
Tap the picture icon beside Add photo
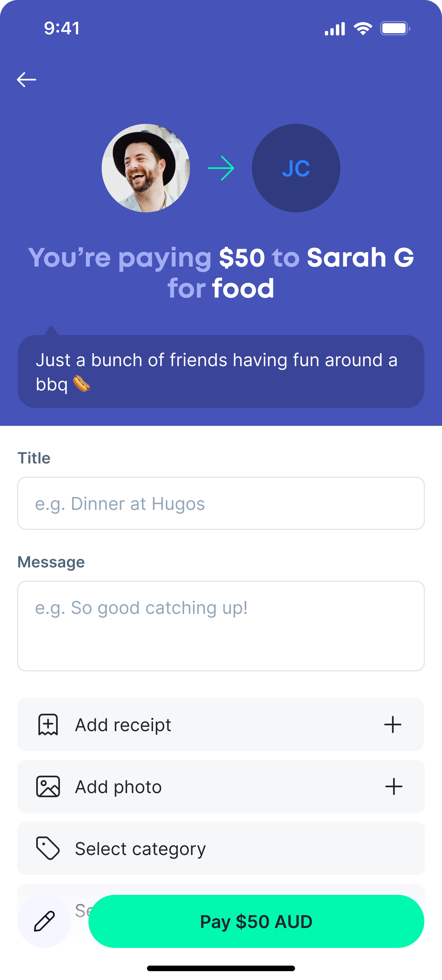click(x=48, y=786)
